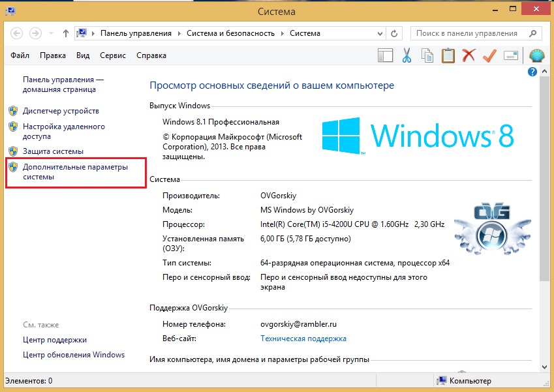Open recent locations dropdown arrow
This screenshot has height=392, width=554.
(x=52, y=33)
